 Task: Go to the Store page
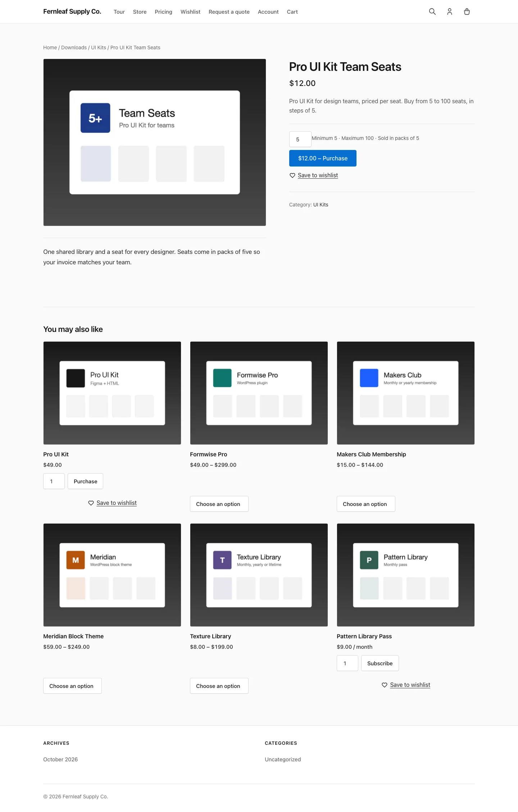(140, 12)
